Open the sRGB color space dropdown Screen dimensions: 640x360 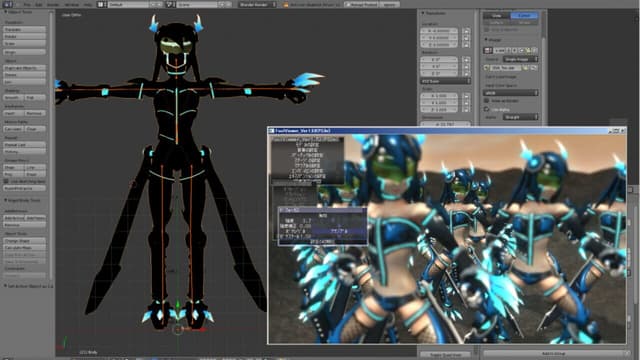coord(511,93)
